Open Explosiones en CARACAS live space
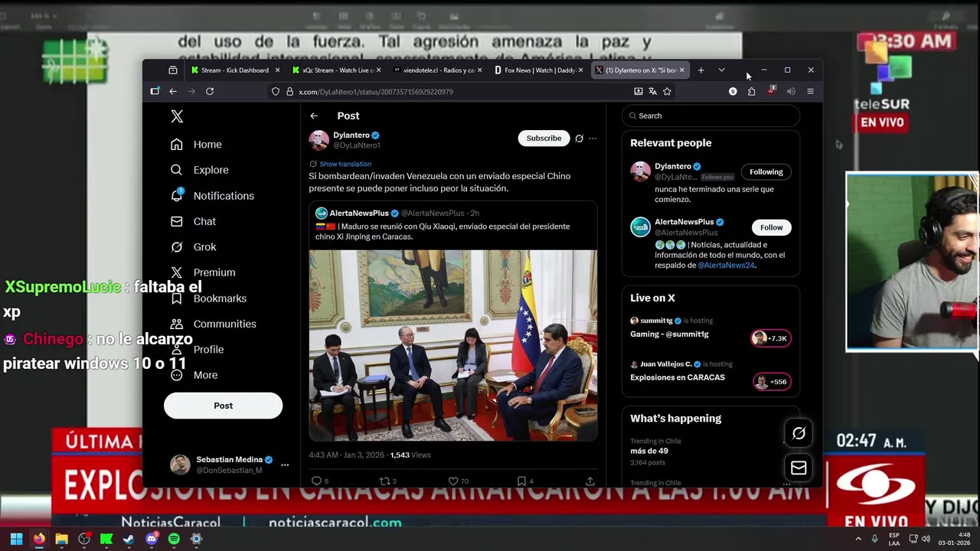 710,373
